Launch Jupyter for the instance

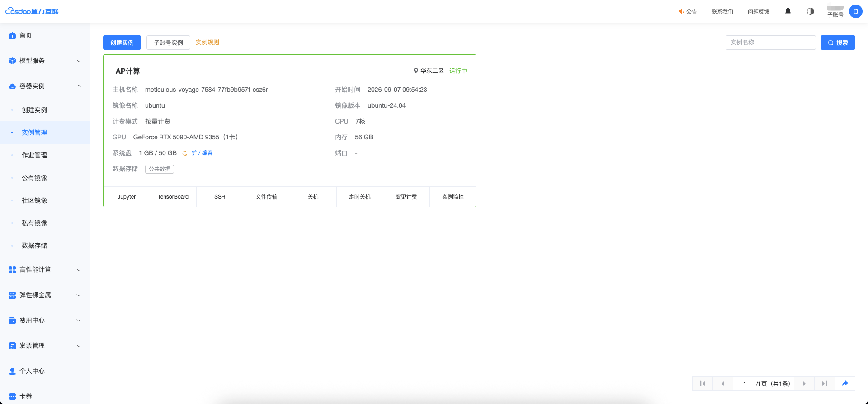pos(127,197)
